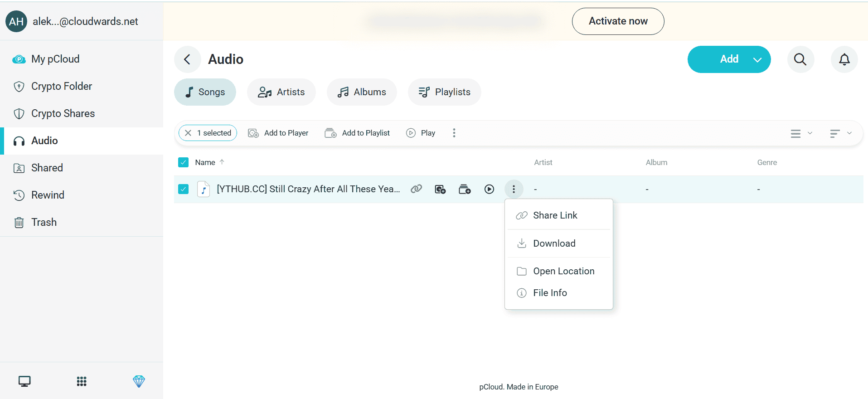Select Audio in the sidebar
Screen dimensions: 868x399
pyautogui.click(x=82, y=141)
